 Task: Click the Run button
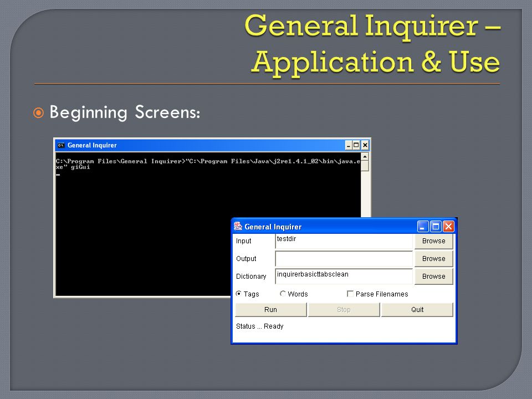click(271, 309)
